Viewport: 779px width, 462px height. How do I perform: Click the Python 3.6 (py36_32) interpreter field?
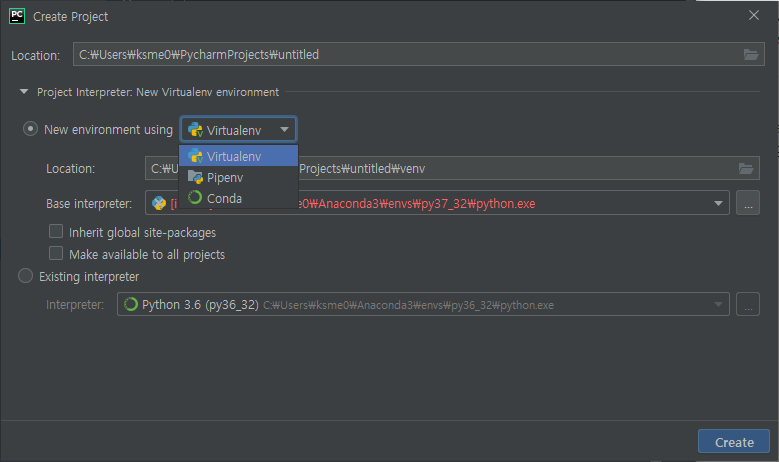click(x=423, y=305)
